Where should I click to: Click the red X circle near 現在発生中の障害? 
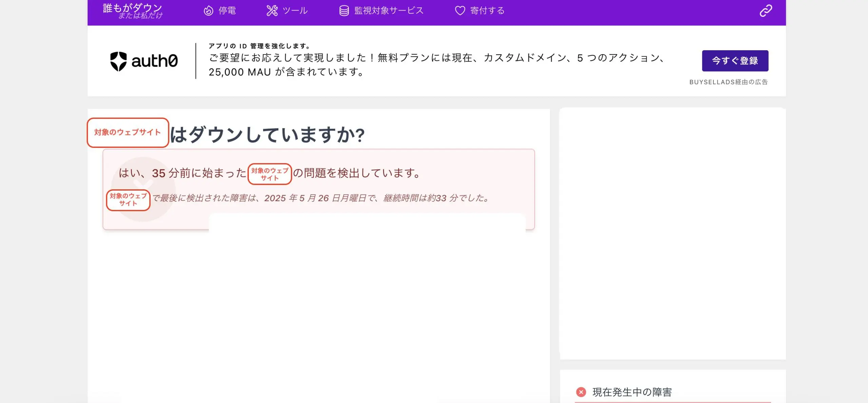click(x=581, y=392)
